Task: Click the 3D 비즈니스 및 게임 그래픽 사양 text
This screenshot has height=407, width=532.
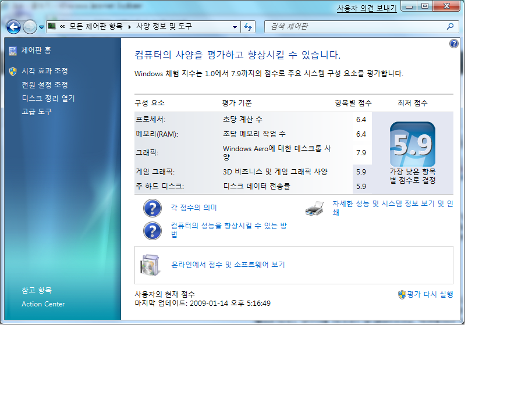Action: coord(275,172)
